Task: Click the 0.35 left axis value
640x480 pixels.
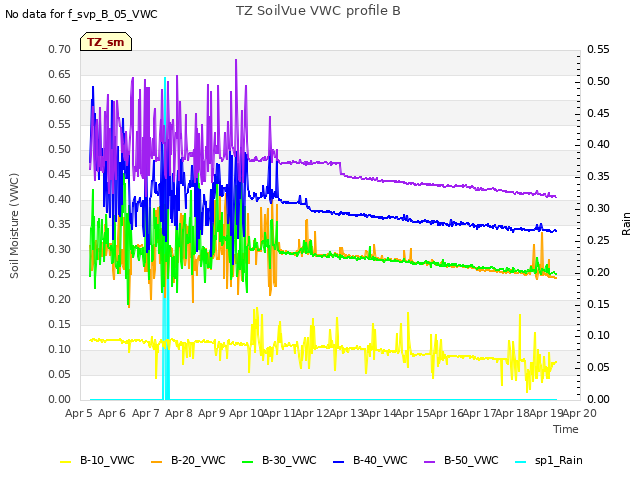Action: point(60,224)
